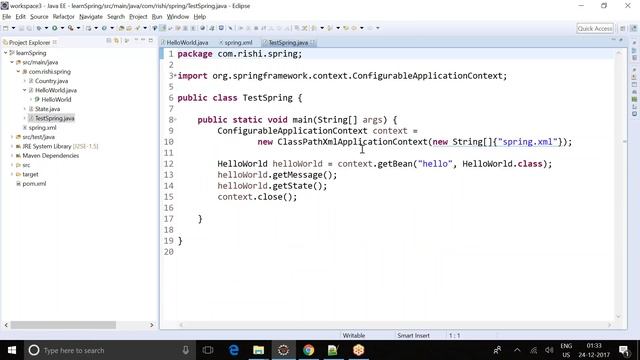Collapse the com.rishi.spring package

(18, 71)
